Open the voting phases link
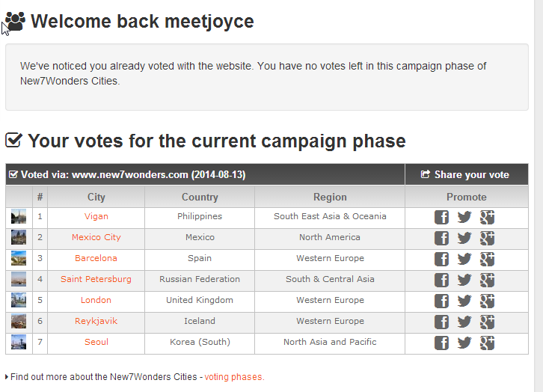Image resolution: width=543 pixels, height=392 pixels. (x=234, y=377)
